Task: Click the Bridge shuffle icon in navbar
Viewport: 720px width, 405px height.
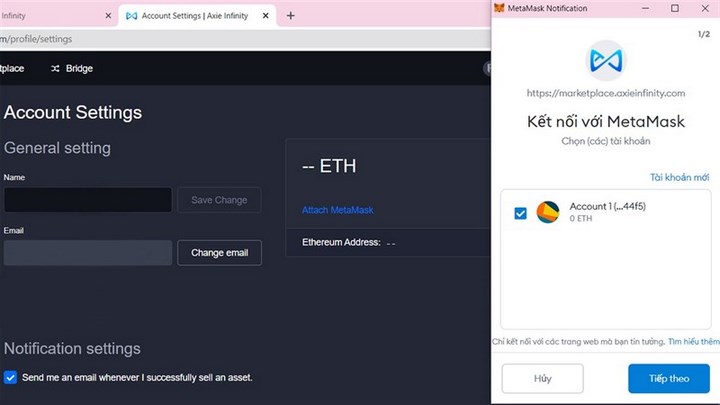Action: (56, 68)
